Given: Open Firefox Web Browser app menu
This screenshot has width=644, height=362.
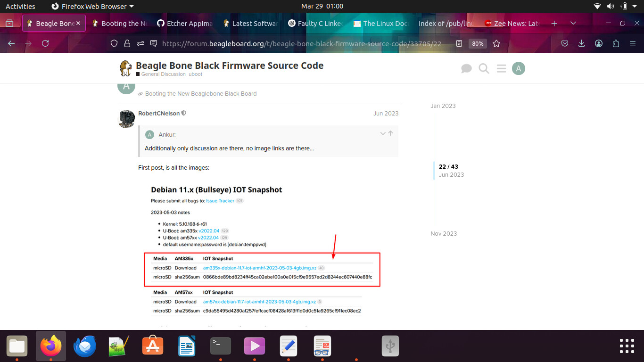Looking at the screenshot, I should coord(92,6).
